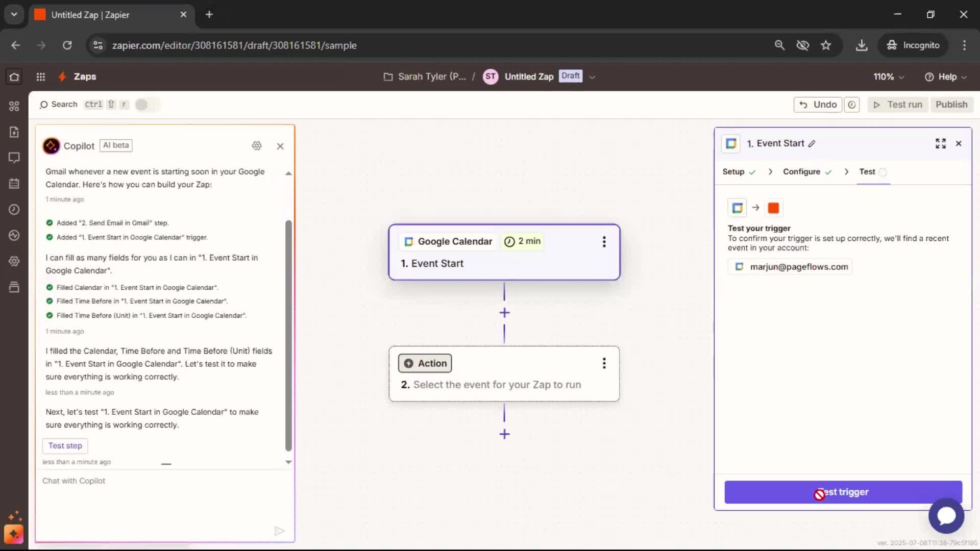The image size is (980, 551).
Task: Switch to the Configure tab
Action: tap(807, 172)
